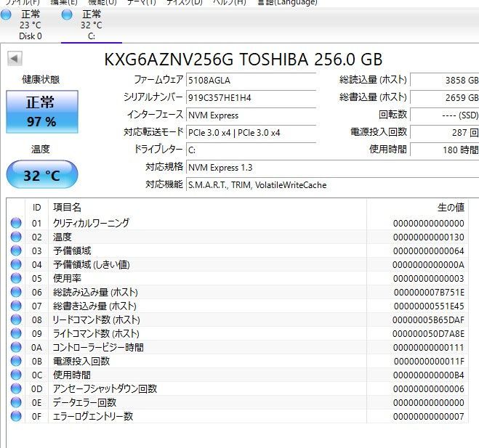Click the ID column header
Viewport: 479px width, 448px height.
36,208
